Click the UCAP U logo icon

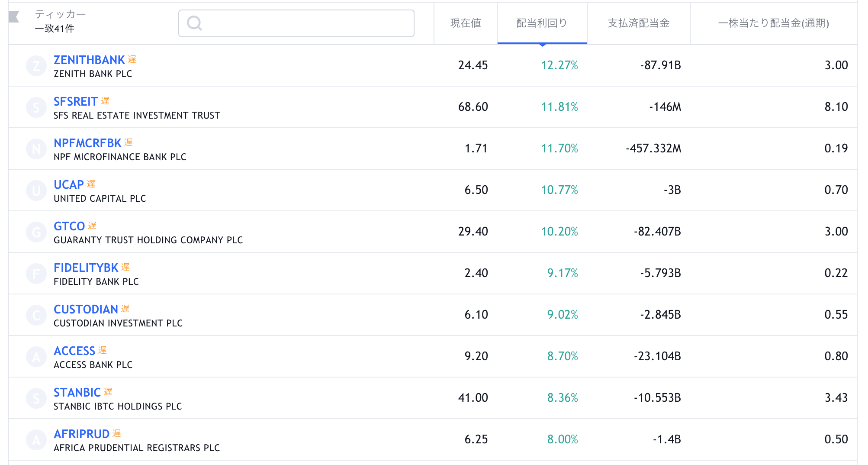coord(36,191)
